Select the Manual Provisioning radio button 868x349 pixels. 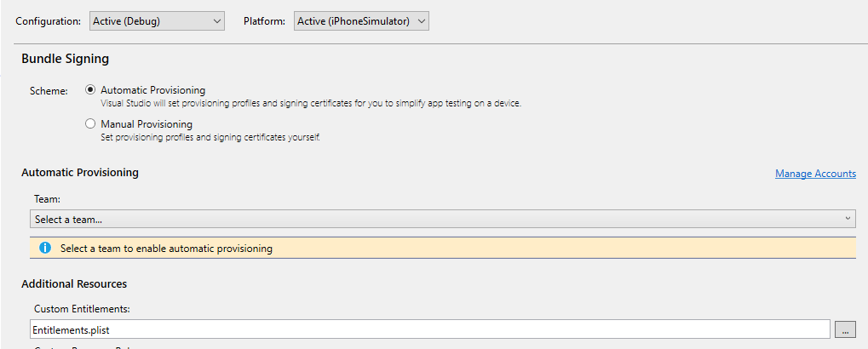[90, 124]
